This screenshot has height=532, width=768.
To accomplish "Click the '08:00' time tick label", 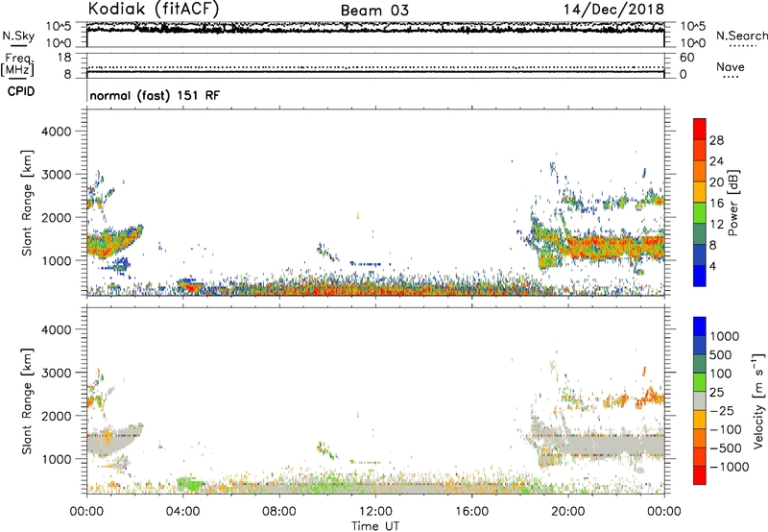I will coord(279,512).
